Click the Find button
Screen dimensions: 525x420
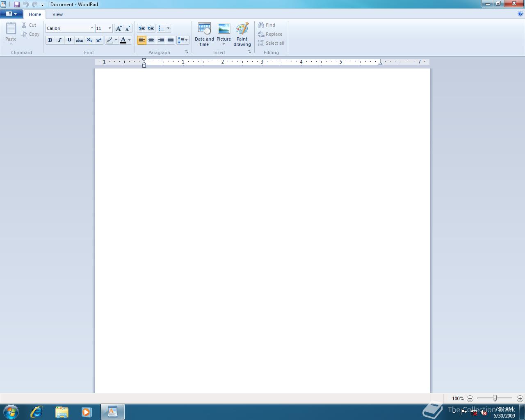coord(267,25)
